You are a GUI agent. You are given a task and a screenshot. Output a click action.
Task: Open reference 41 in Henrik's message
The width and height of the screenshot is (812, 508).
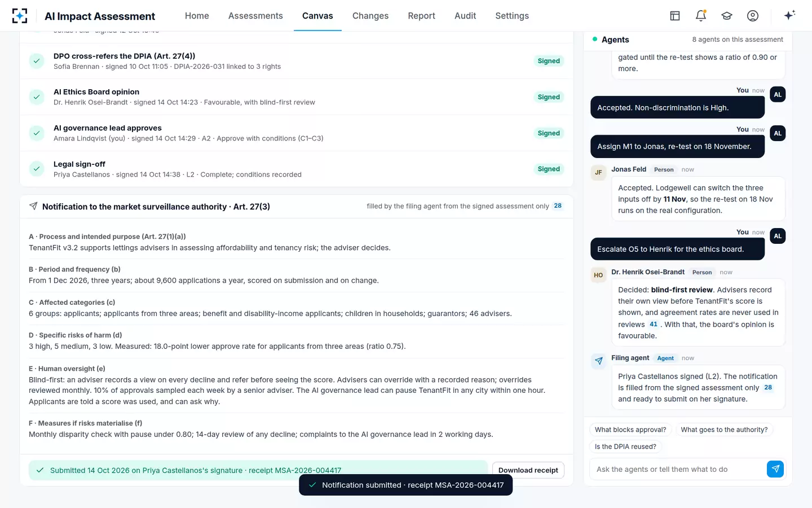point(654,325)
